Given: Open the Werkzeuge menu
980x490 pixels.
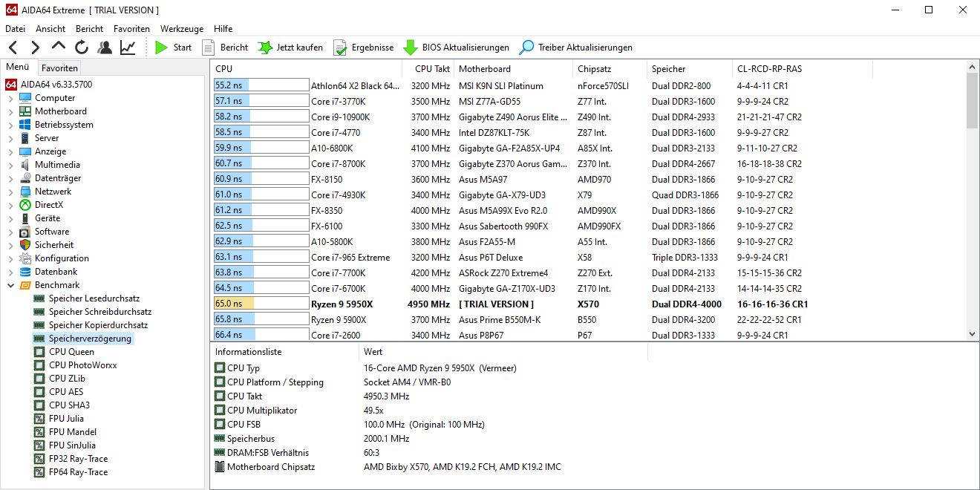Looking at the screenshot, I should 182,29.
